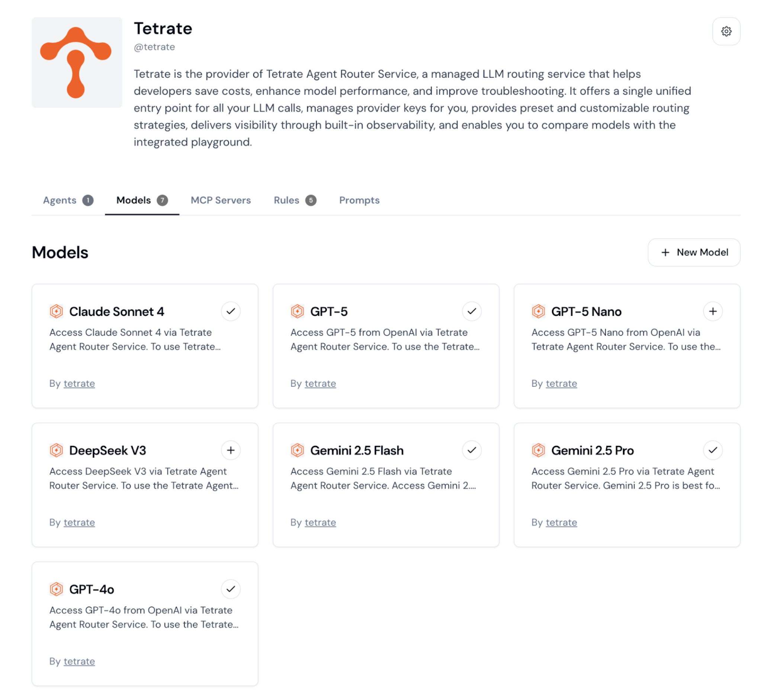Open tetrate link on GPT-5 card
Screen dimensions: 767x700
[320, 383]
